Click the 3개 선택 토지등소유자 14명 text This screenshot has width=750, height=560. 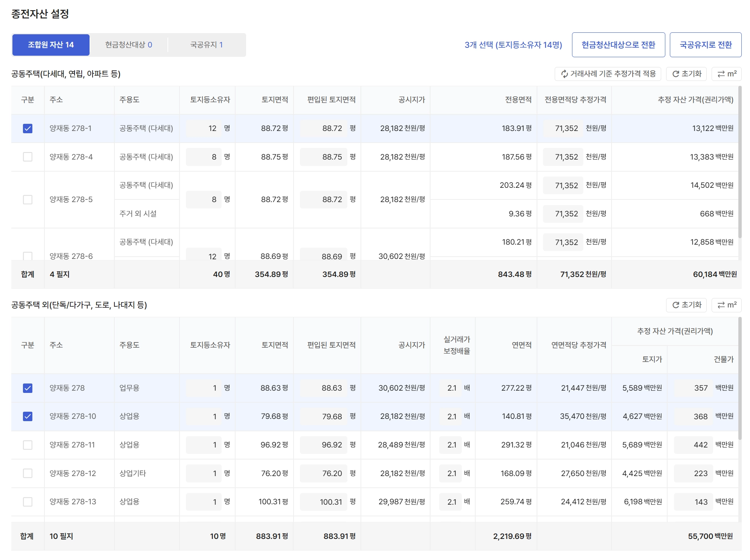513,45
